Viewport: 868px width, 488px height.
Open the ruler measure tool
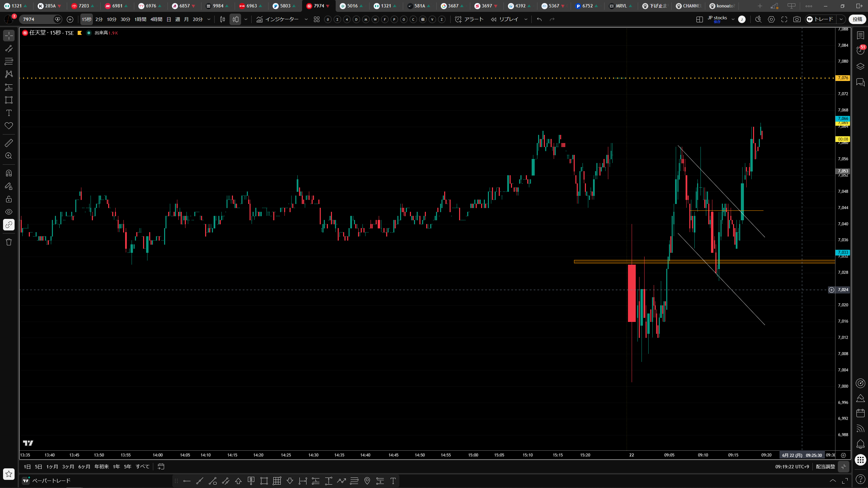click(x=9, y=143)
